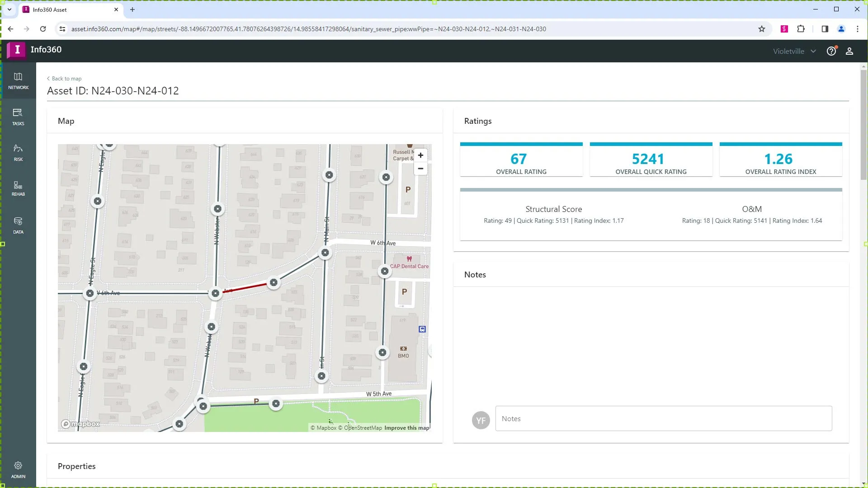Bookmark this page with star icon
This screenshot has width=868, height=488.
pyautogui.click(x=762, y=29)
